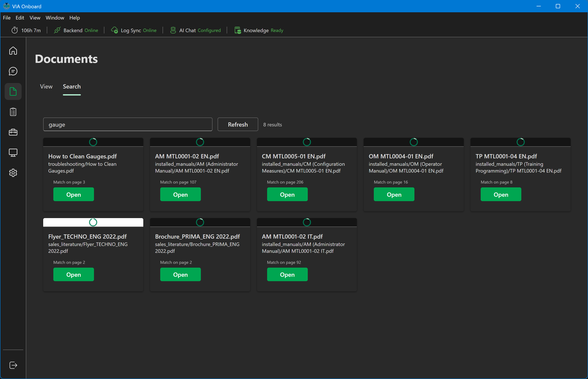Image resolution: width=588 pixels, height=379 pixels.
Task: Open the monitor display sidebar icon
Action: 13,153
